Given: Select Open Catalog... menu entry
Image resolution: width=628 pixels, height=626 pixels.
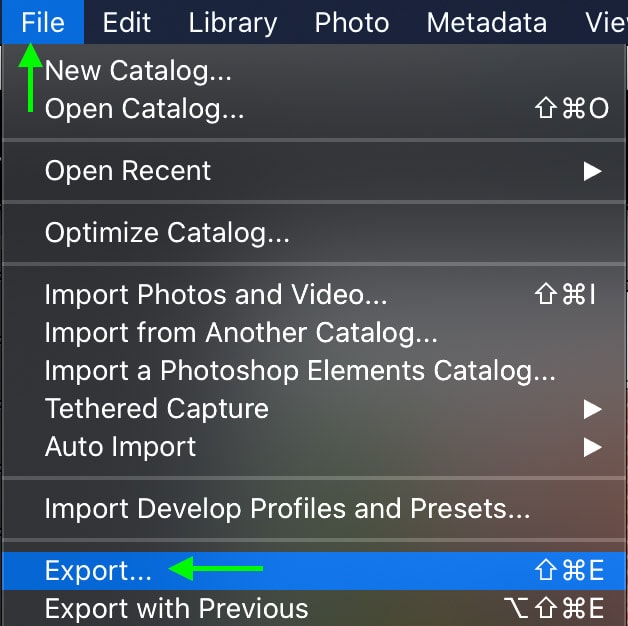Looking at the screenshot, I should point(144,108).
